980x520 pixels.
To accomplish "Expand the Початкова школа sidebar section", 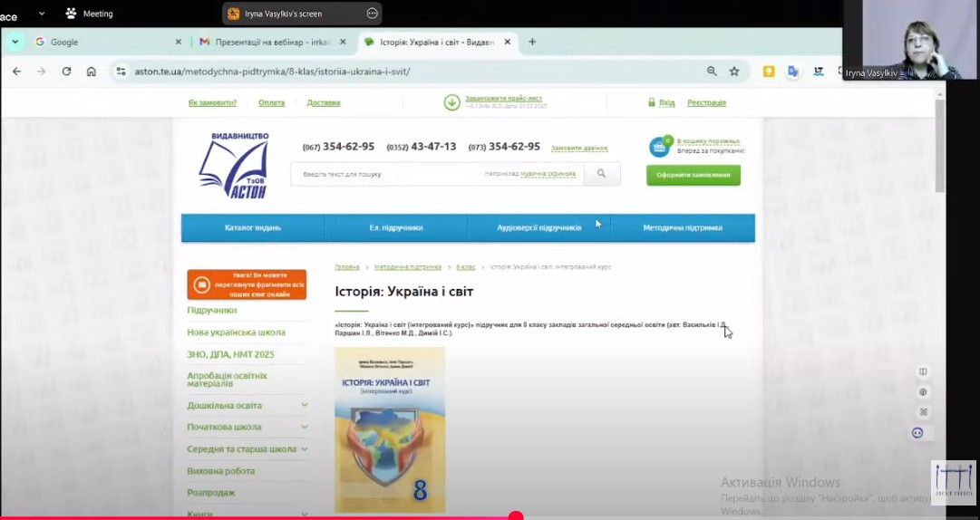I will [305, 427].
